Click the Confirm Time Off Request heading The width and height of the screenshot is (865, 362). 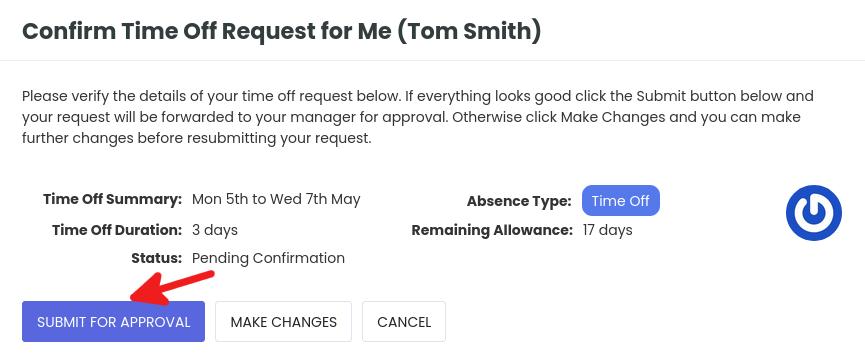(x=281, y=31)
